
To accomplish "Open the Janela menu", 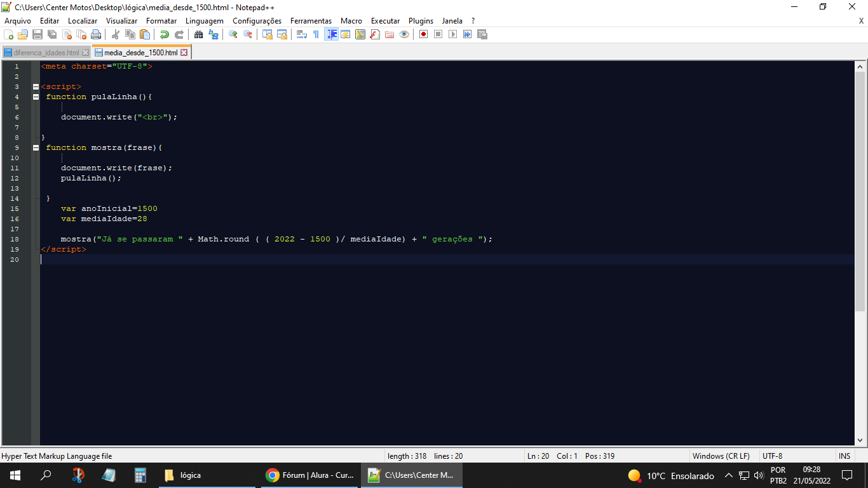I will [452, 21].
